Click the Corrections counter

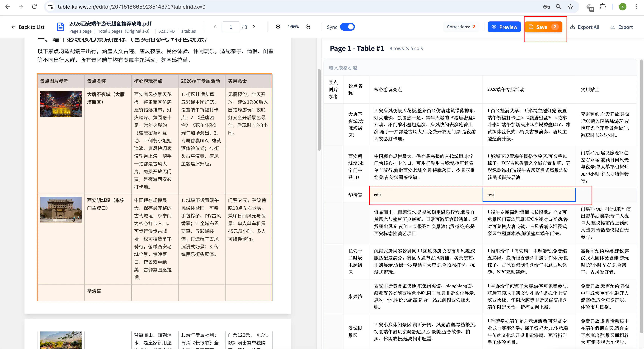pos(461,27)
